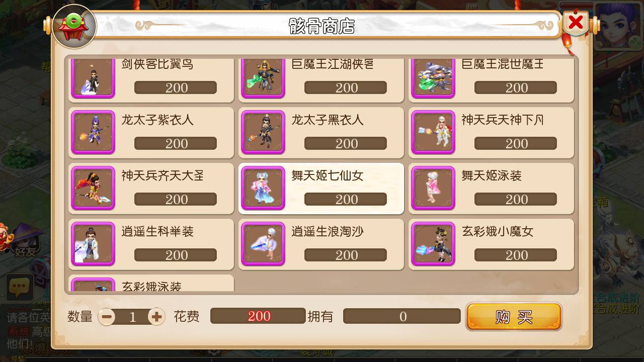Select 剑侠客比翼鸟 item price 200
This screenshot has width=644, height=362.
coord(176,87)
